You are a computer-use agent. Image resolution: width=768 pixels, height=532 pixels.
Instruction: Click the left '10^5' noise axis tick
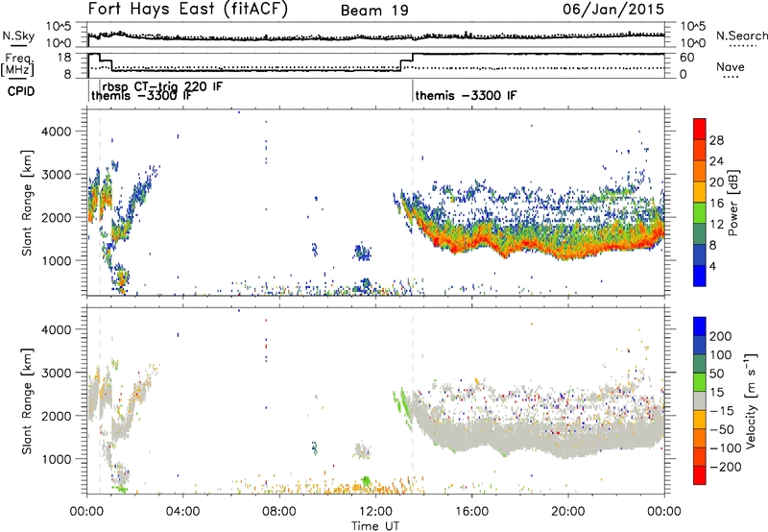pos(59,27)
